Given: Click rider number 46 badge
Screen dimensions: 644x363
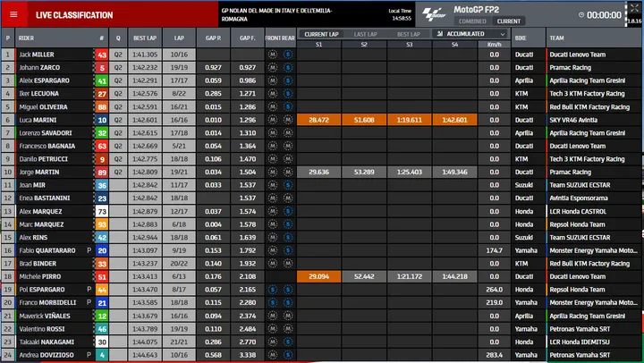Looking at the screenshot, I should [x=101, y=329].
